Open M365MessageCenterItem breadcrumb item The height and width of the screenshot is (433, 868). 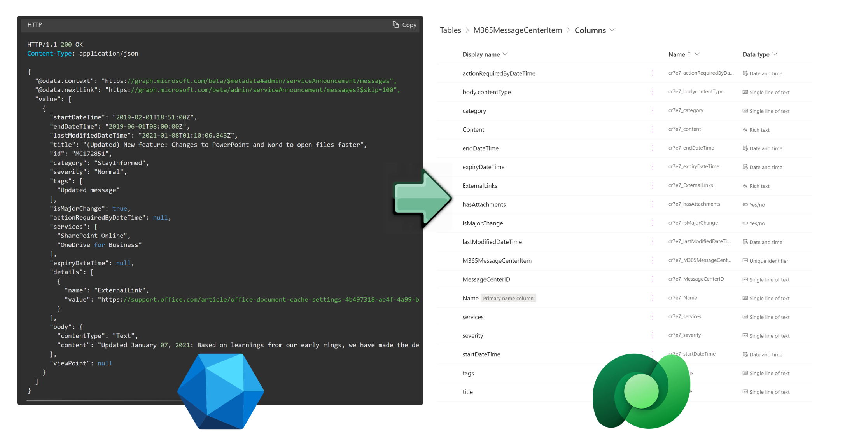pos(517,30)
